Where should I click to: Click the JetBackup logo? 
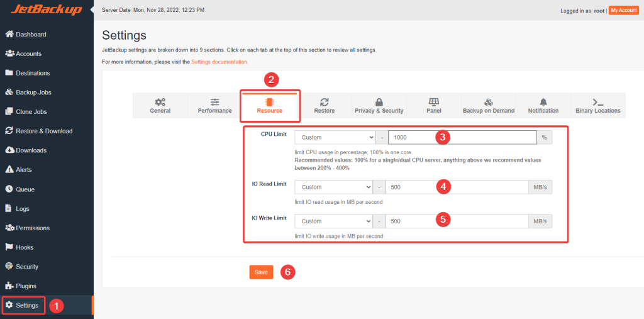click(46, 10)
